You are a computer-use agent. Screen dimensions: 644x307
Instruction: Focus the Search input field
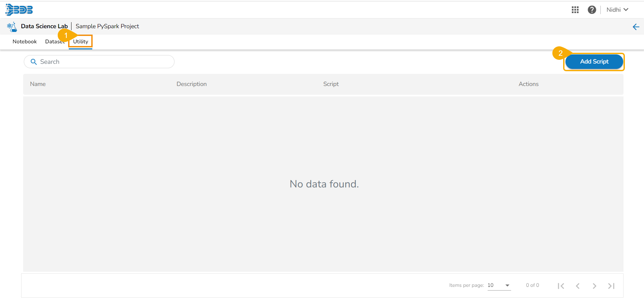[104, 62]
